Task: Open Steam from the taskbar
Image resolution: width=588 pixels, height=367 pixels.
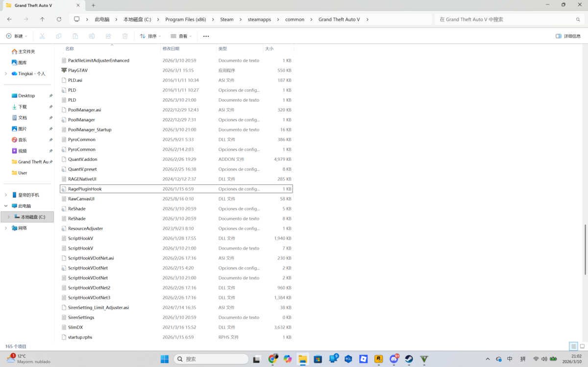Action: pos(409,359)
